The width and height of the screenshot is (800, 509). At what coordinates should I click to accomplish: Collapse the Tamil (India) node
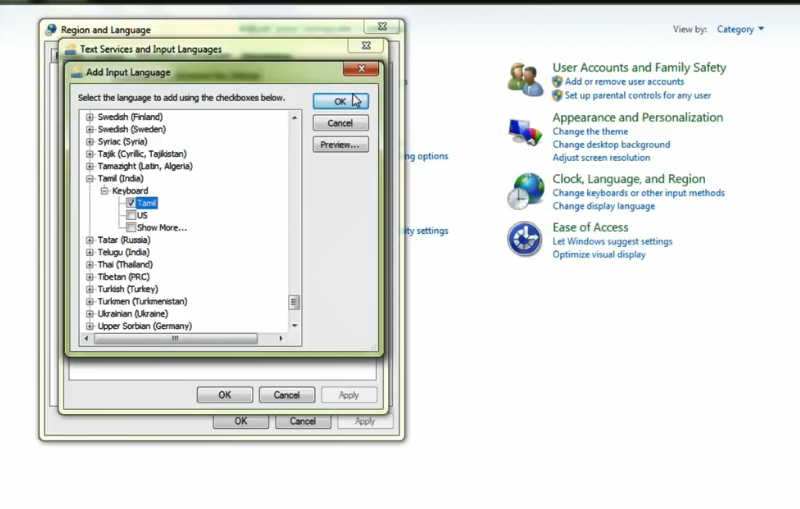pos(90,179)
